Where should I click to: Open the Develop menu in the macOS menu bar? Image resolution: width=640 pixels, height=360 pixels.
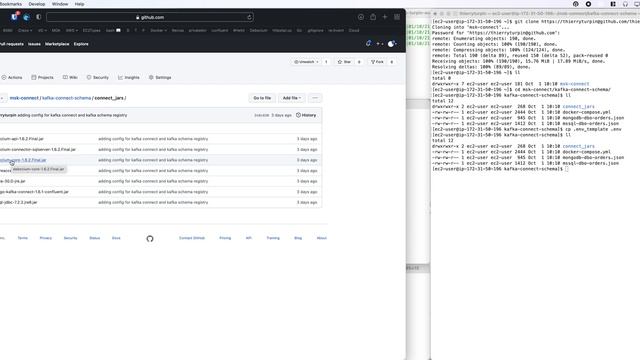37,4
